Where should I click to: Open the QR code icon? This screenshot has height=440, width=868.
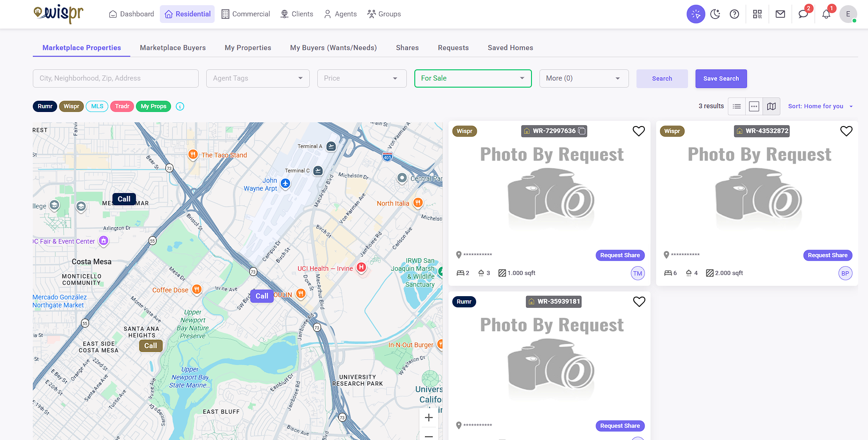[x=757, y=14]
